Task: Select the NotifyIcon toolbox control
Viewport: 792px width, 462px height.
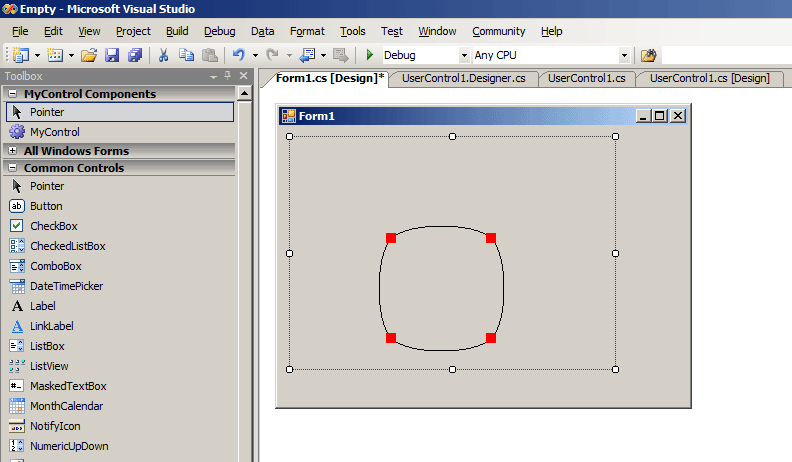Action: [x=120, y=426]
